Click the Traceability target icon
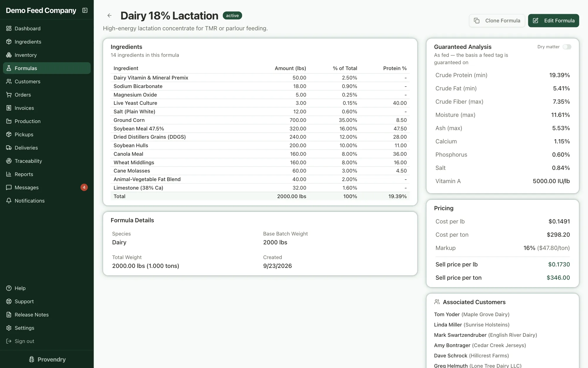The width and height of the screenshot is (588, 368). pos(9,161)
